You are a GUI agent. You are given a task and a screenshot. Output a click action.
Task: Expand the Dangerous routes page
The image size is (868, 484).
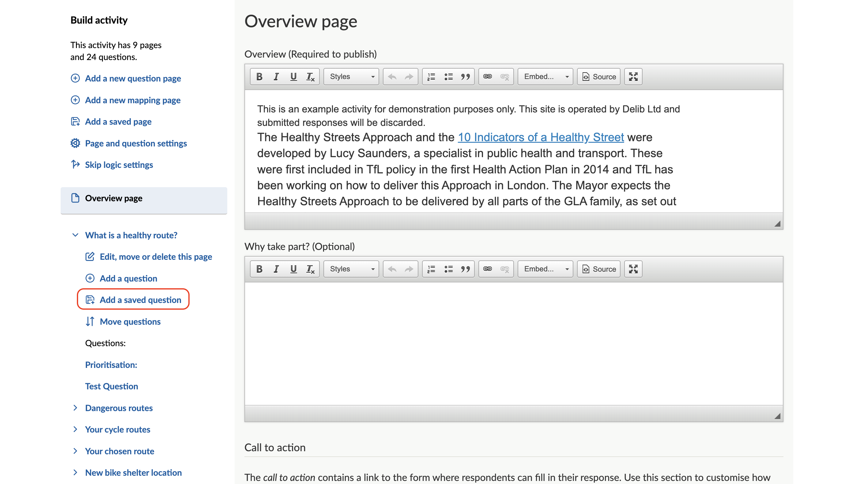click(75, 408)
